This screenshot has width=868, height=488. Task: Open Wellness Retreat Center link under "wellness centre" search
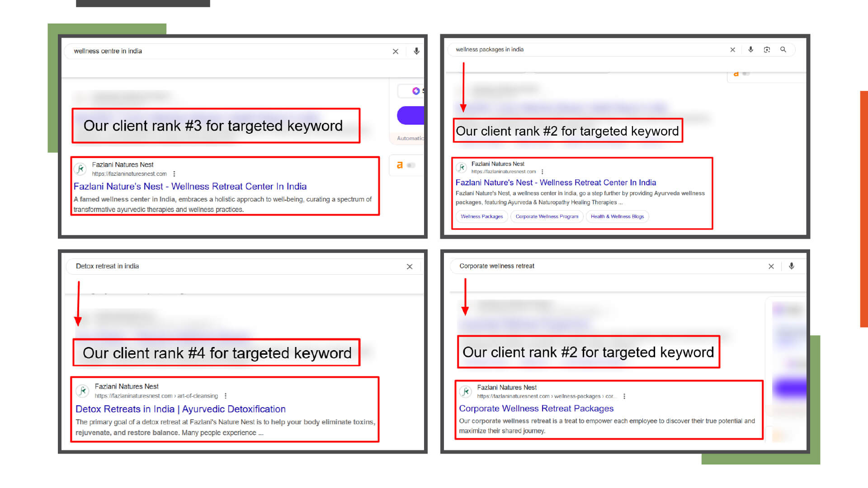[x=190, y=186]
